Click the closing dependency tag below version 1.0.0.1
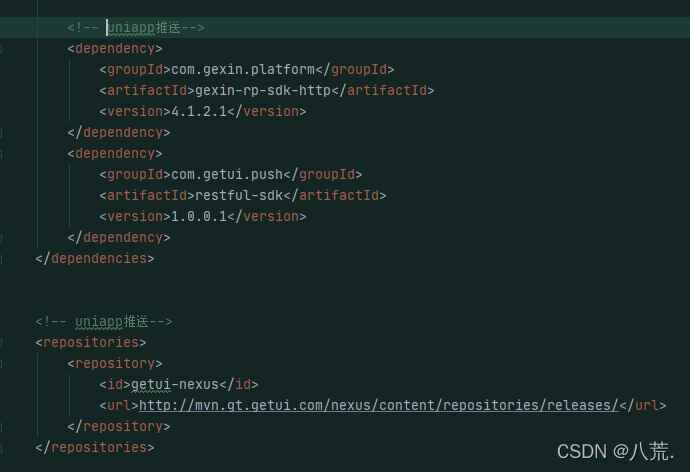The image size is (690, 472). [x=119, y=238]
